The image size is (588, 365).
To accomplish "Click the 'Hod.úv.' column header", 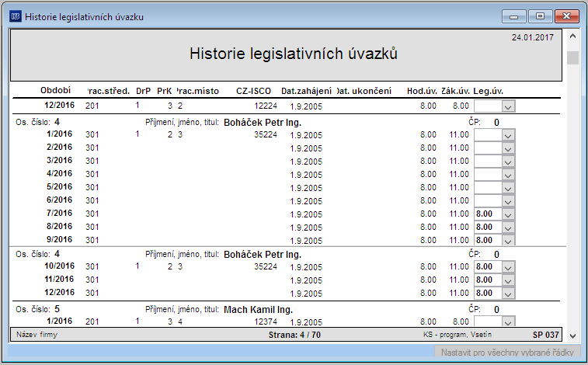I will tap(422, 91).
